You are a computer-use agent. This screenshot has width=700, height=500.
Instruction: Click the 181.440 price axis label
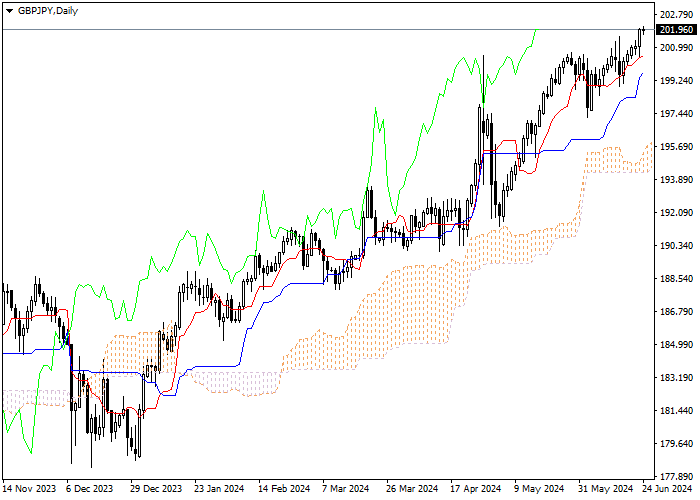click(x=676, y=411)
